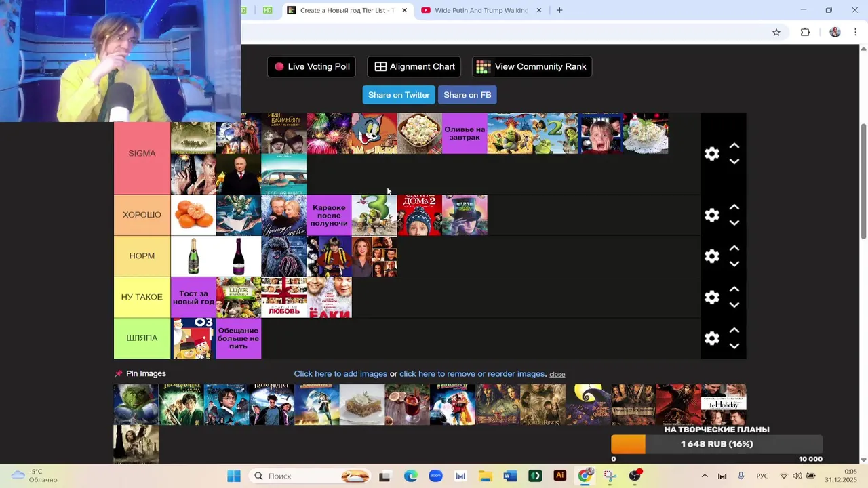Move ХОРОШО tier row down

click(x=734, y=223)
